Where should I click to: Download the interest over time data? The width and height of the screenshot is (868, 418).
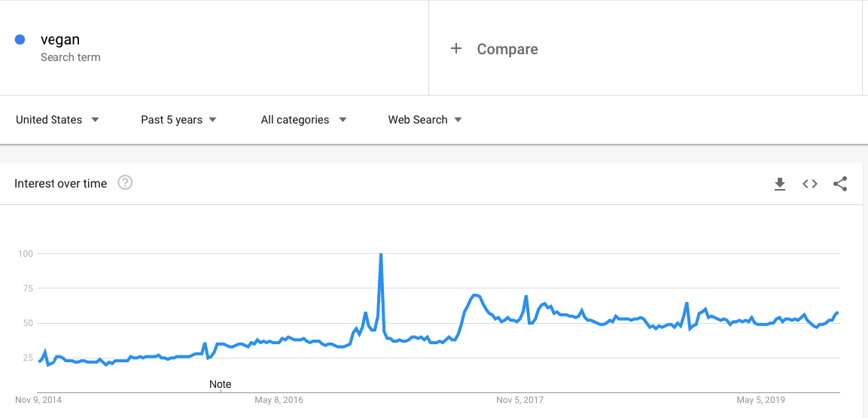point(780,184)
